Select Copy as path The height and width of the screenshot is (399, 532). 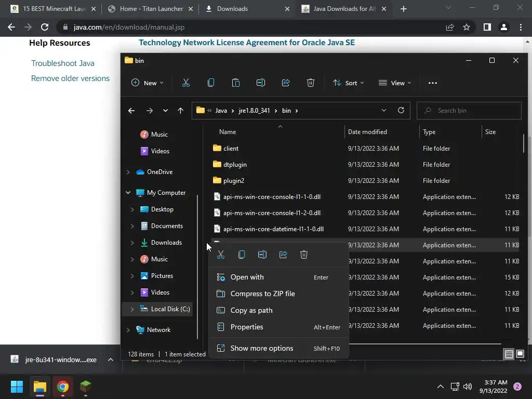(278, 311)
